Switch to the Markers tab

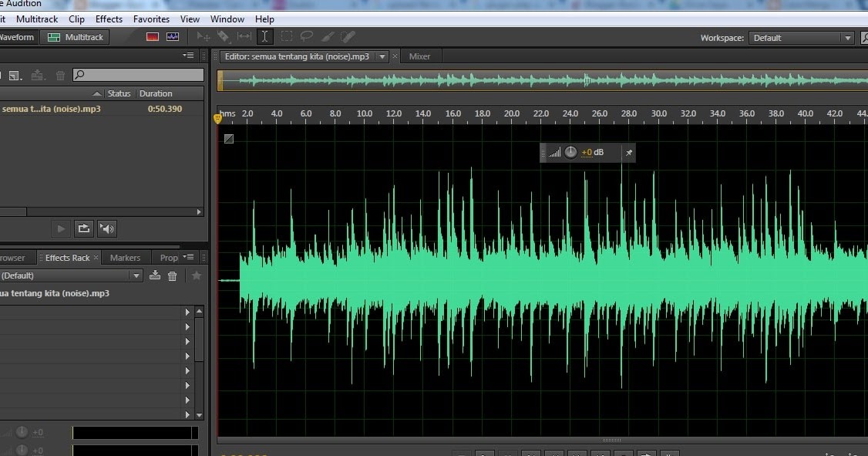pyautogui.click(x=125, y=258)
